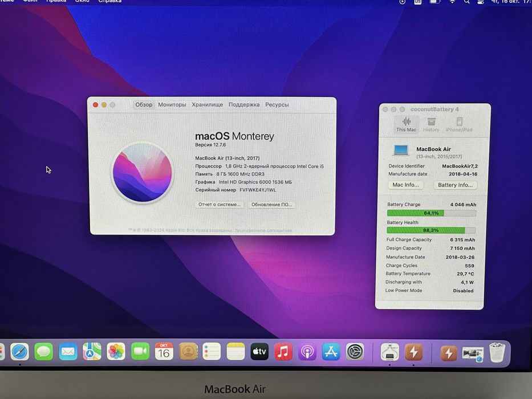Open System Information chip icon in Dock
This screenshot has height=399, width=532.
point(389,352)
